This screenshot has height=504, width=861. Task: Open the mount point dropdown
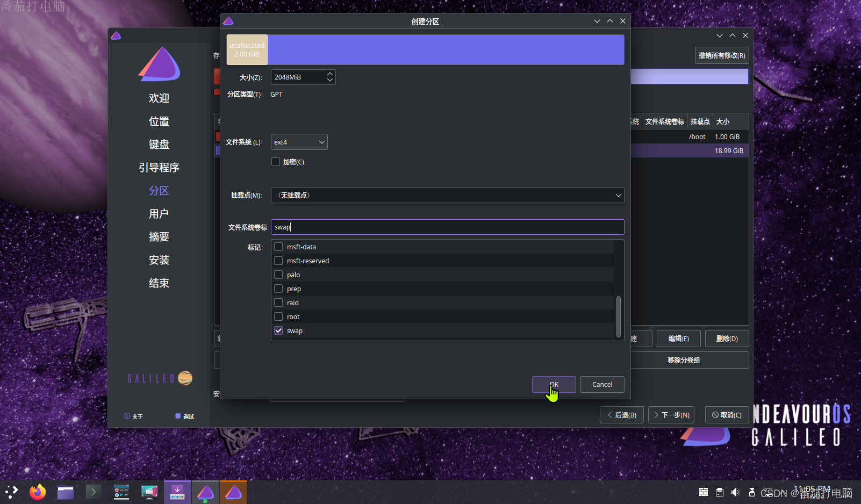pyautogui.click(x=447, y=195)
